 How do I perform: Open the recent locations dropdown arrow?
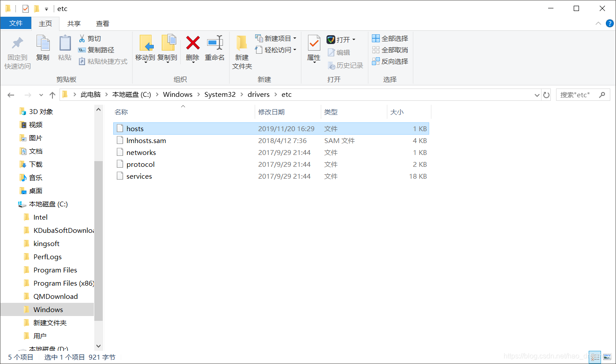tap(41, 95)
